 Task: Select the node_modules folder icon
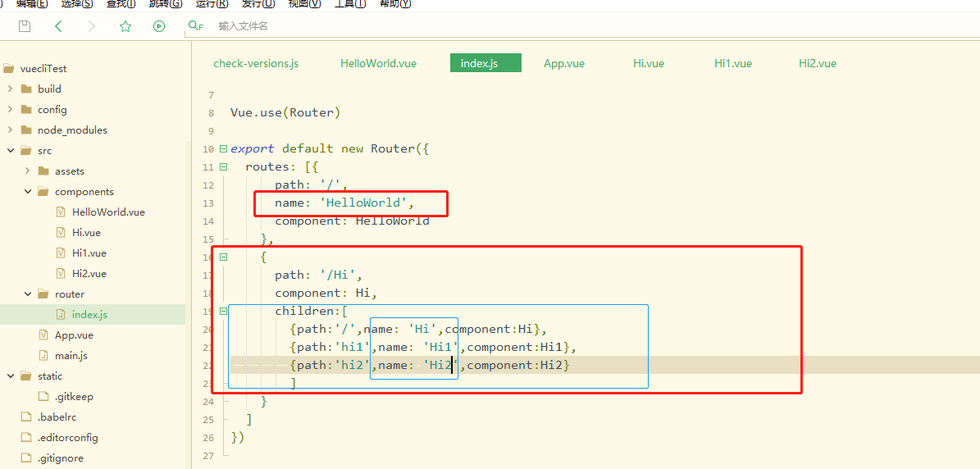click(25, 130)
